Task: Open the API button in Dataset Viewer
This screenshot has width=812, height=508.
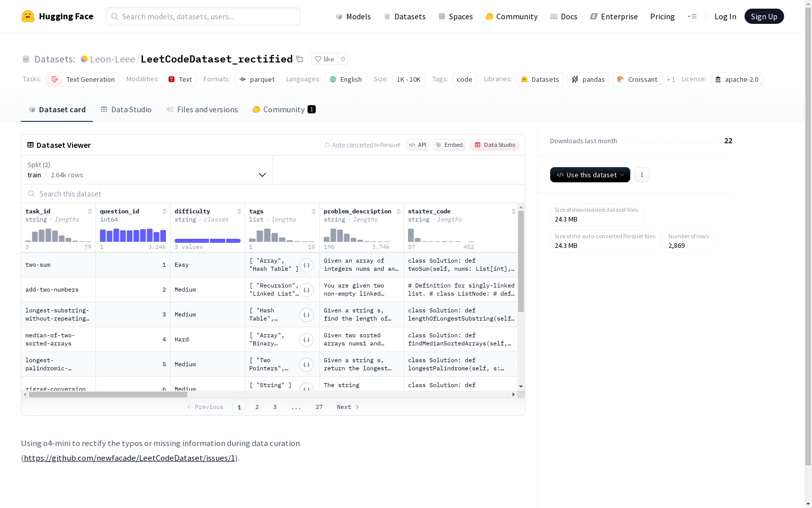Action: 418,145
